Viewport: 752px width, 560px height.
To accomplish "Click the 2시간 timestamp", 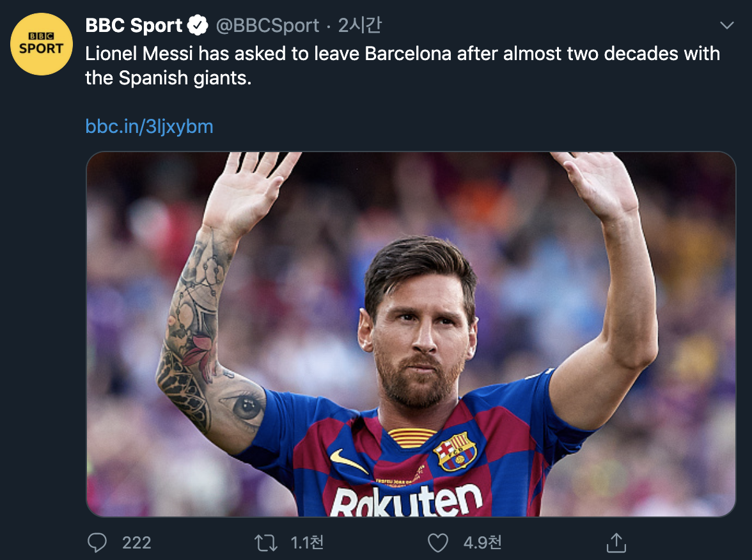I will [x=359, y=26].
